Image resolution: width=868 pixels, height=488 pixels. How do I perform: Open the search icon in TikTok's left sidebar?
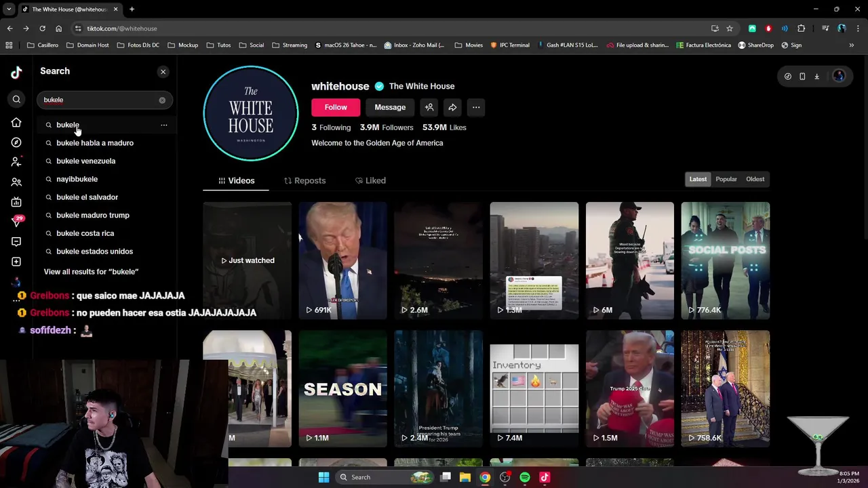(x=16, y=100)
